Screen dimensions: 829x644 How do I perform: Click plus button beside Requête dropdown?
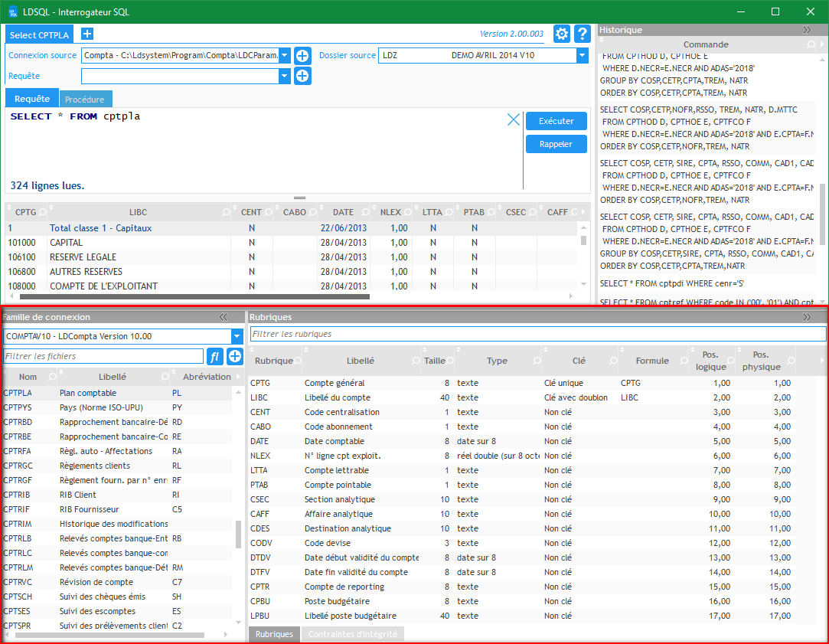(302, 76)
